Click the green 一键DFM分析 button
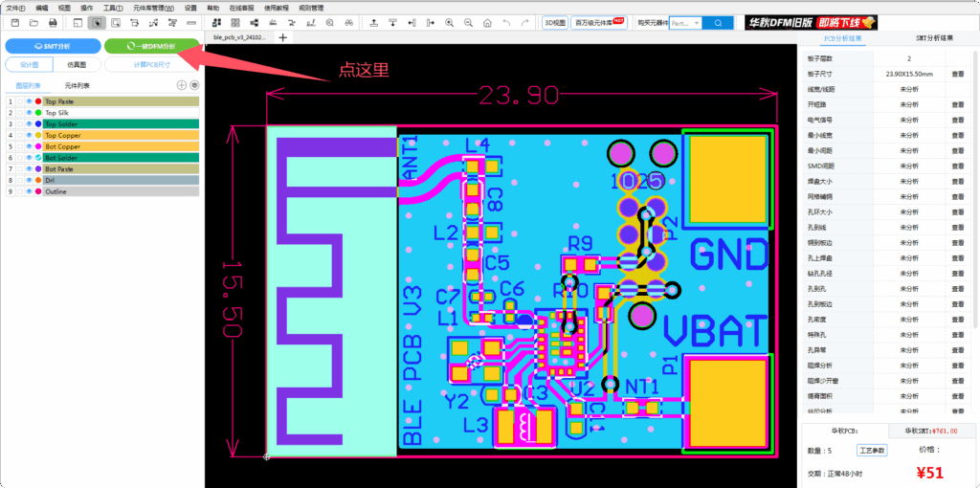This screenshot has width=980, height=488. (151, 46)
